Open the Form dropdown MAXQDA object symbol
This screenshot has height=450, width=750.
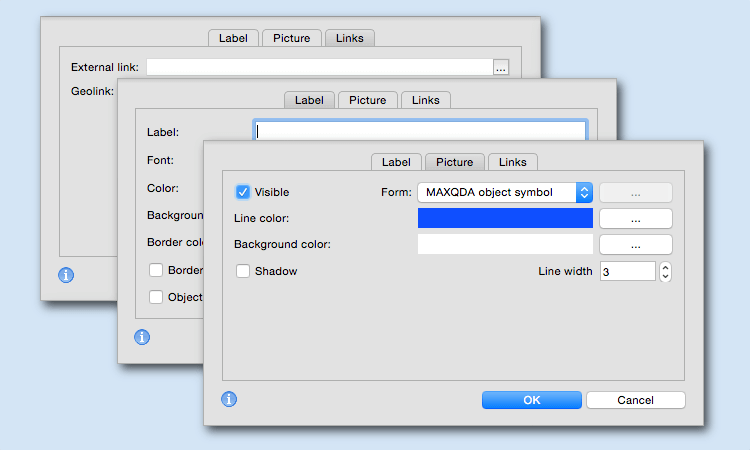505,192
